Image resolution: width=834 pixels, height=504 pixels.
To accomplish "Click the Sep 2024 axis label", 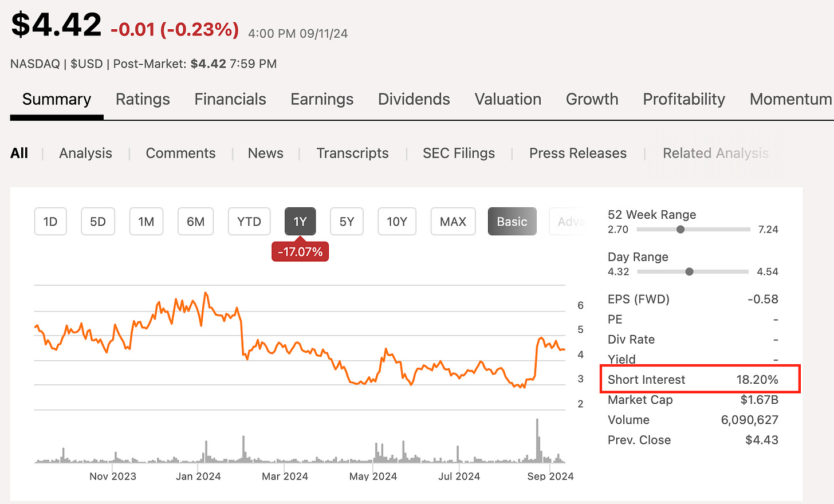I will tap(550, 477).
